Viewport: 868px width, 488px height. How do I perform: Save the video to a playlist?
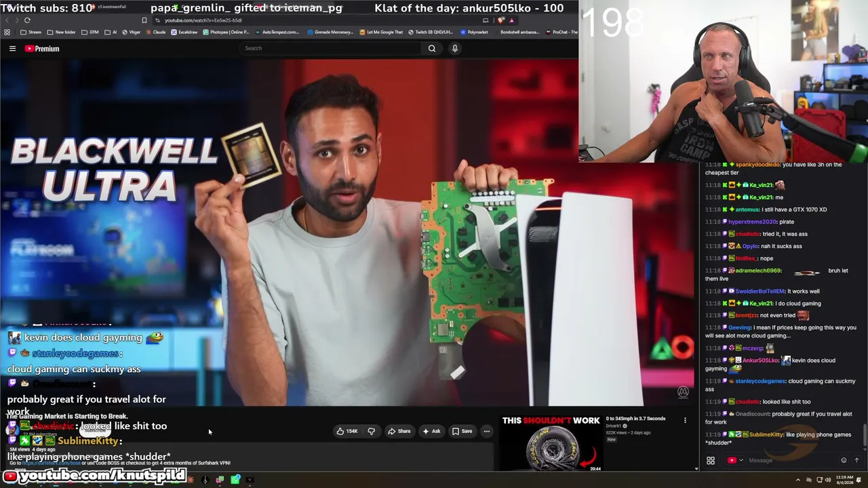(462, 431)
